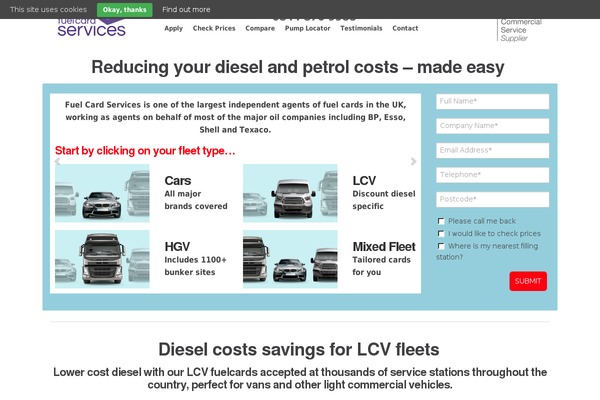600x400 pixels.
Task: Click 'Start by clicking on your fleet type' text
Action: point(145,151)
